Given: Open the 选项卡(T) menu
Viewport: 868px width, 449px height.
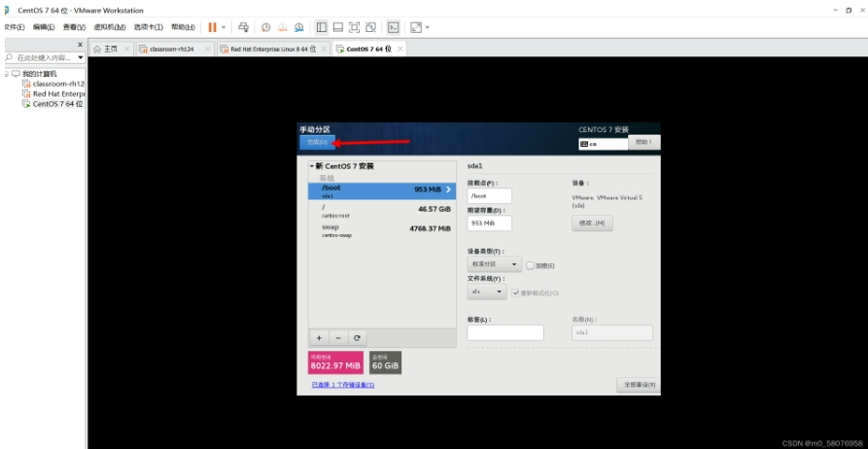Looking at the screenshot, I should click(x=149, y=27).
